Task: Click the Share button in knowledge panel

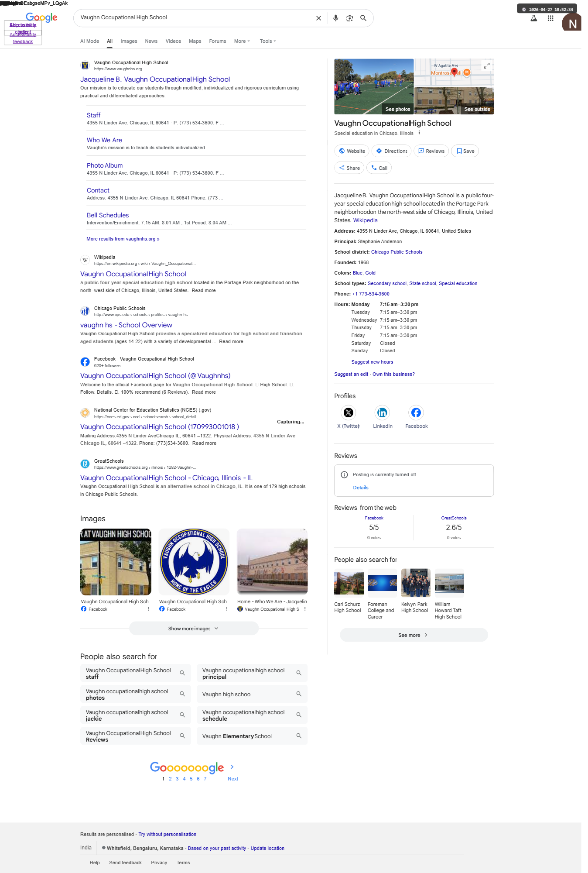Action: coord(349,168)
